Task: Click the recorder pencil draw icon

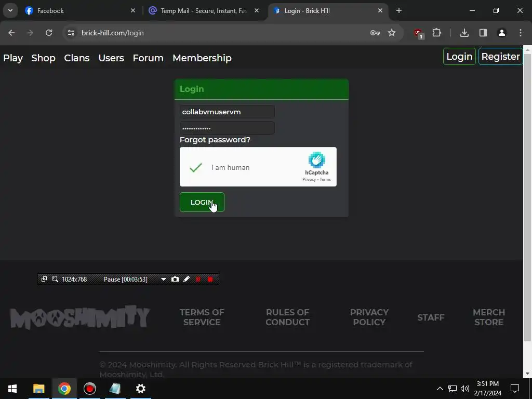Action: (187, 279)
